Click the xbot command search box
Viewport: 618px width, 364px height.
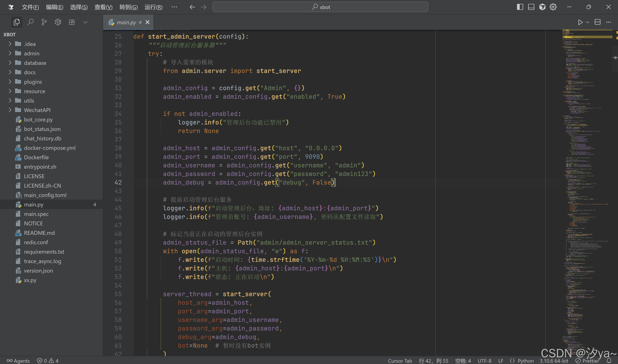(320, 7)
